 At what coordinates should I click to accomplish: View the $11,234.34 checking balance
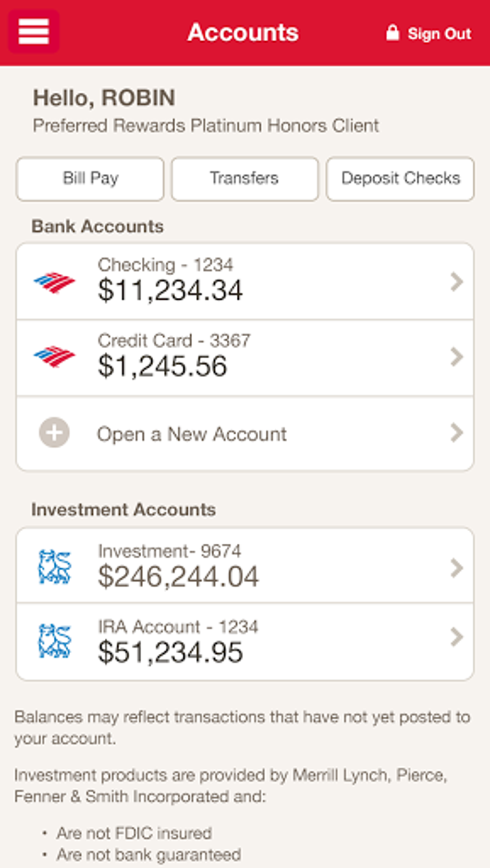(170, 291)
